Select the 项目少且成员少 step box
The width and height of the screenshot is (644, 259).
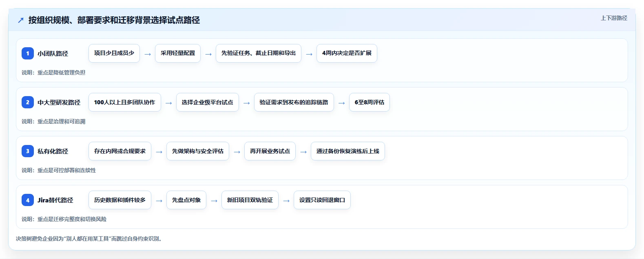coord(114,53)
